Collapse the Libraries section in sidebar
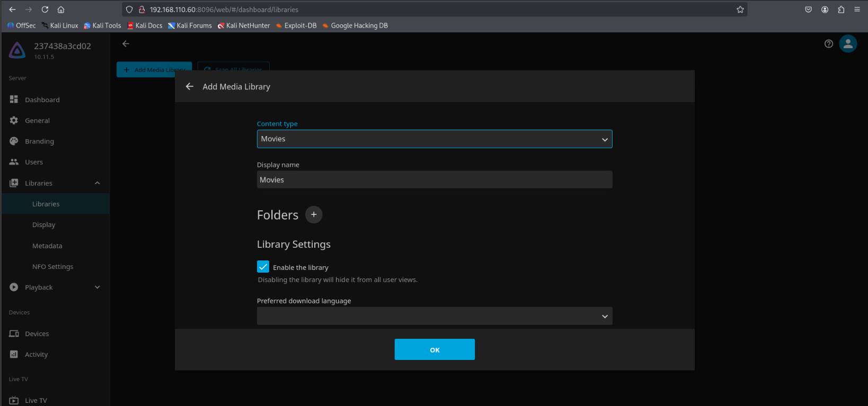 click(97, 183)
